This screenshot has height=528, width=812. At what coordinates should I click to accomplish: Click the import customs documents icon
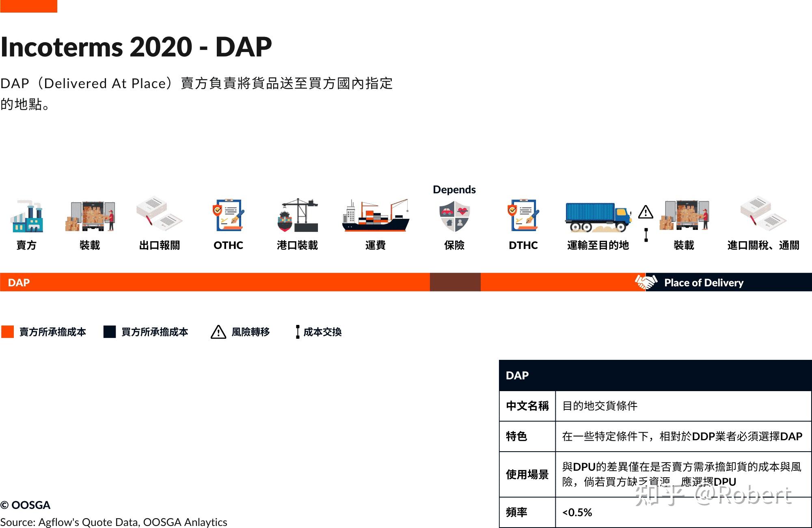763,214
